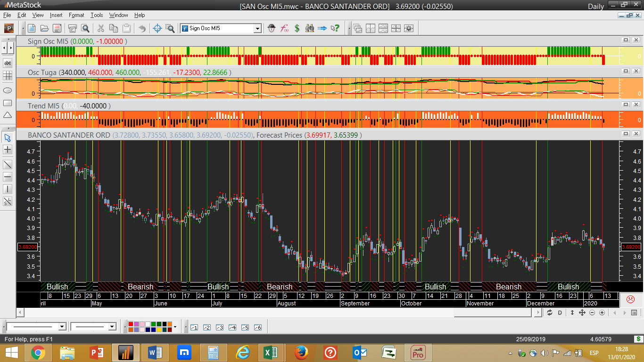Select the trendline drawing tool
The image size is (644, 362).
pos(8,165)
